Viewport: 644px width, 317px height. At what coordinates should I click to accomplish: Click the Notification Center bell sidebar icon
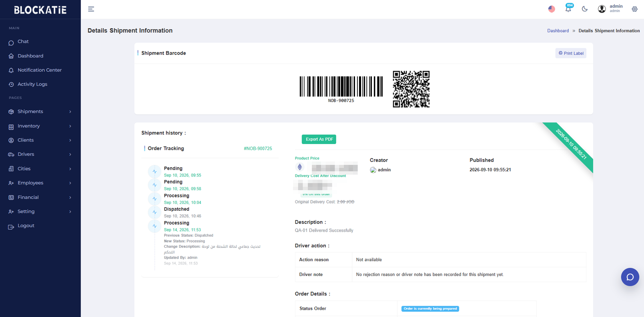click(11, 70)
